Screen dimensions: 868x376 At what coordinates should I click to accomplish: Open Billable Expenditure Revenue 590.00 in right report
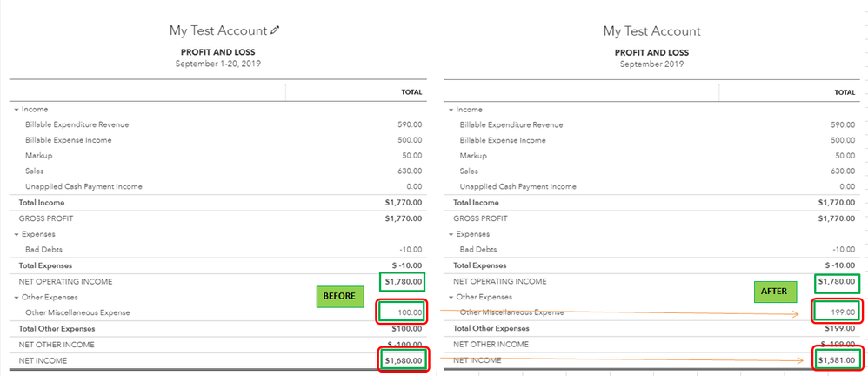tap(843, 124)
